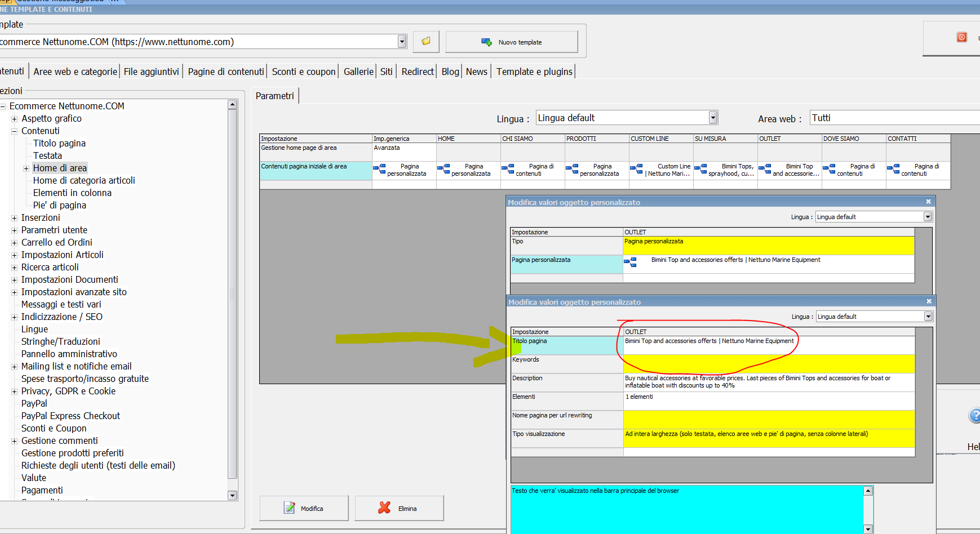The width and height of the screenshot is (980, 534).
Task: Click the CUSTOM LINE column page icon
Action: tap(636, 169)
